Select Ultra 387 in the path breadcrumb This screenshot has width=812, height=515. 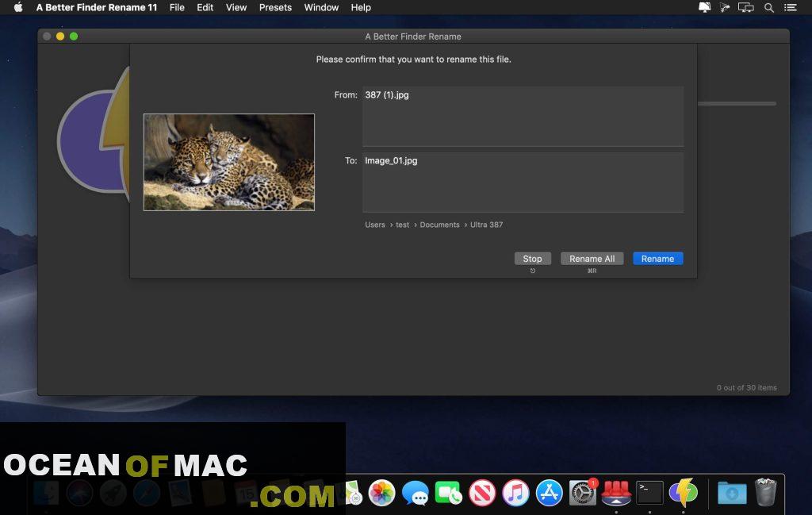(x=486, y=225)
